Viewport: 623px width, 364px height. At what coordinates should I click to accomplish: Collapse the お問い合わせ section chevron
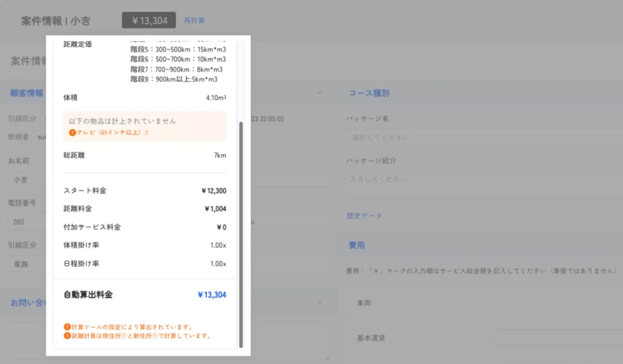[x=319, y=302]
